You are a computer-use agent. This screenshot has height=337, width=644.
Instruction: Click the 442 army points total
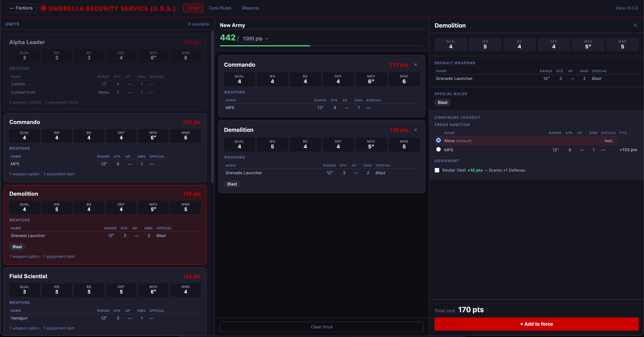point(228,37)
